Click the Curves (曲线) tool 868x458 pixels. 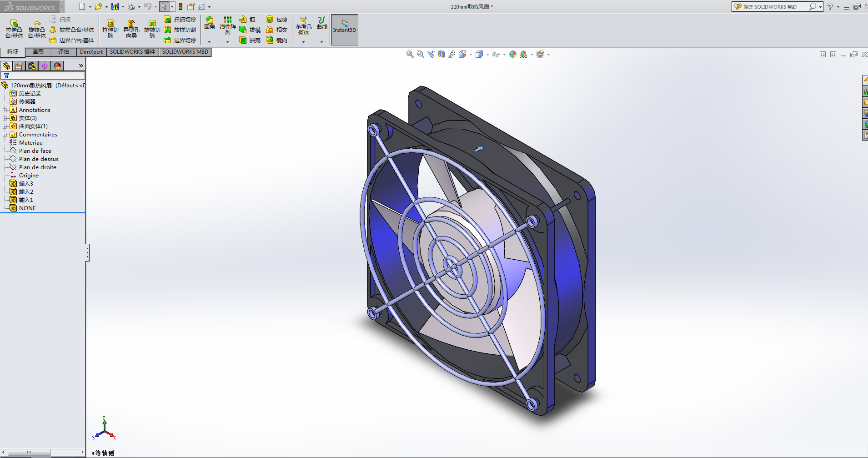click(322, 24)
